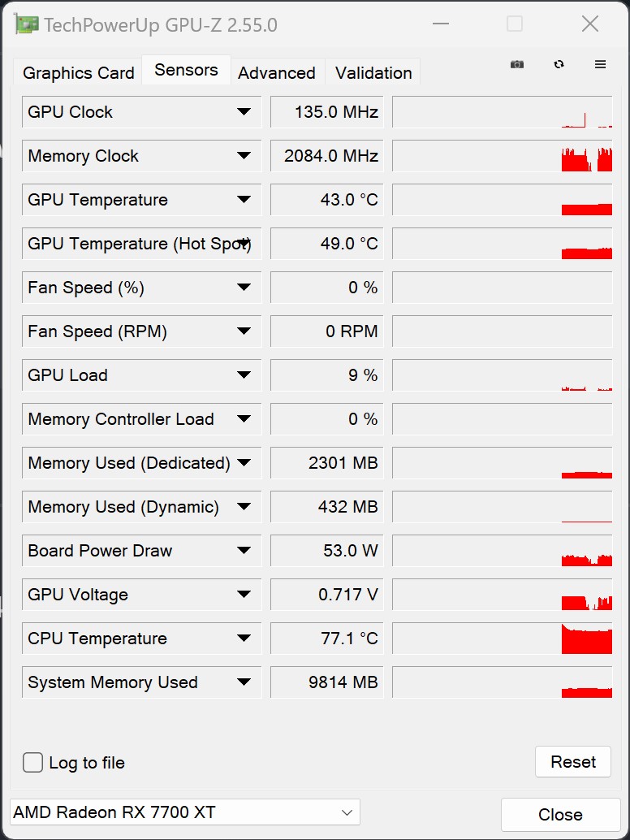630x840 pixels.
Task: Expand the GPU Clock sensor dropdown
Action: tap(244, 112)
